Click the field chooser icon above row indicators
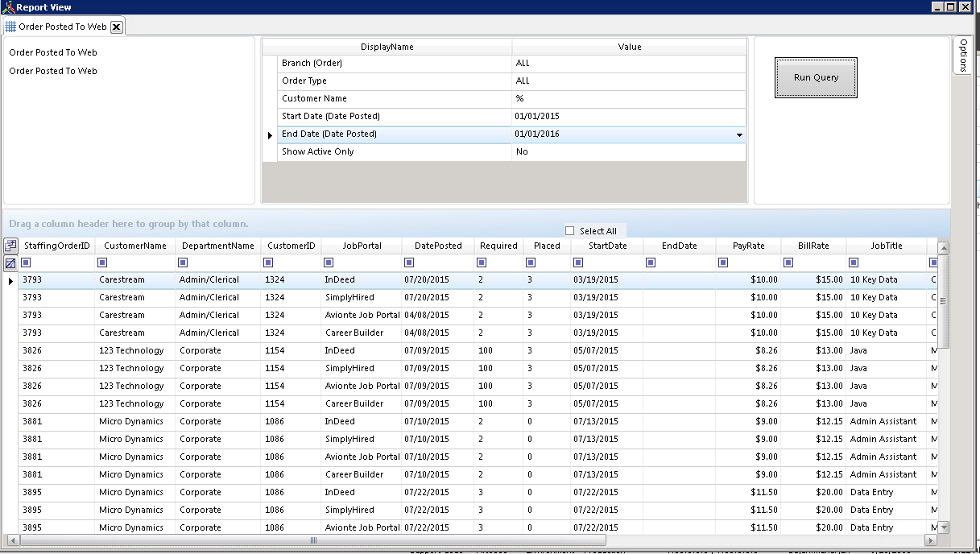Screen dimensions: 980x554 point(10,246)
